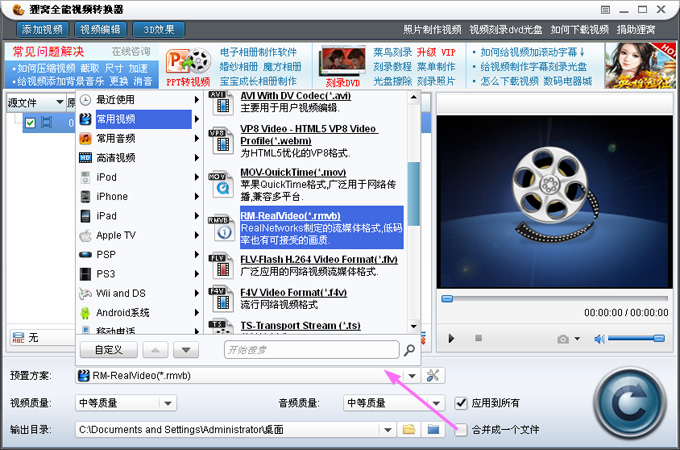Open the preset settings wrench icon
The height and width of the screenshot is (450, 680).
(x=432, y=375)
